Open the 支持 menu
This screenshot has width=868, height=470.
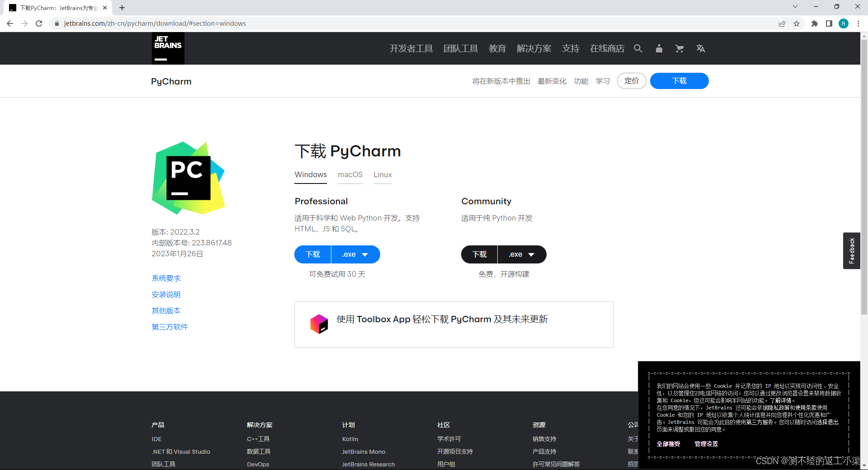point(571,48)
